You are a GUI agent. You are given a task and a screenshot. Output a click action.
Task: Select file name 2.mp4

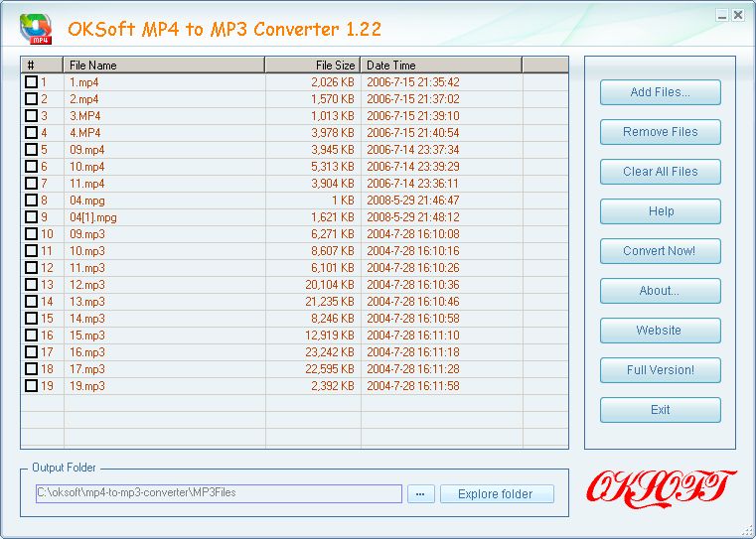click(x=83, y=99)
